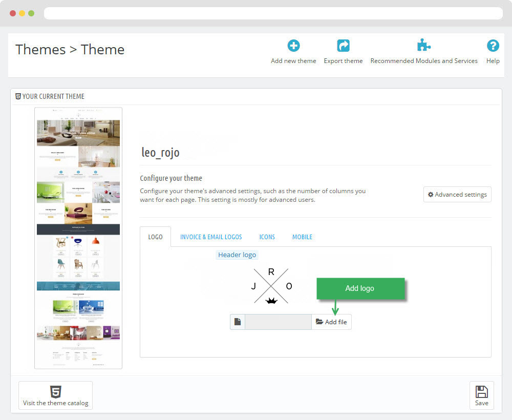The height and width of the screenshot is (420, 512).
Task: Click the file icon beside the upload field
Action: click(238, 322)
